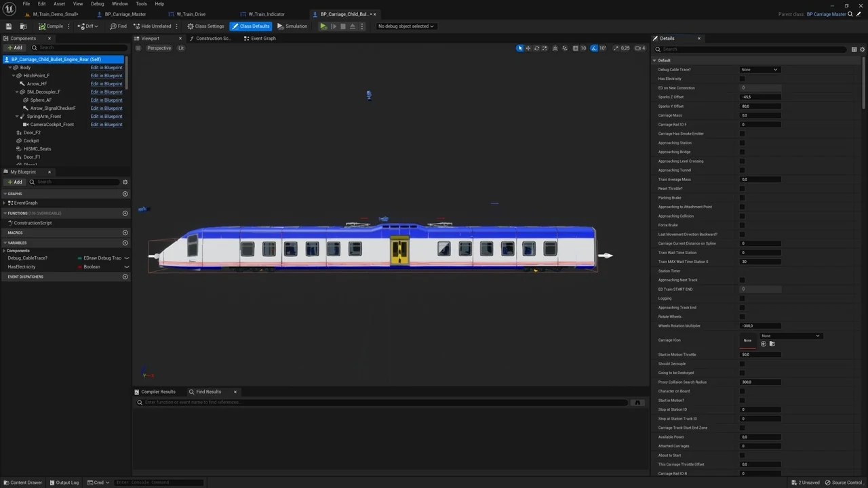The image size is (868, 488).
Task: Open the Content Drawer
Action: [x=23, y=482]
